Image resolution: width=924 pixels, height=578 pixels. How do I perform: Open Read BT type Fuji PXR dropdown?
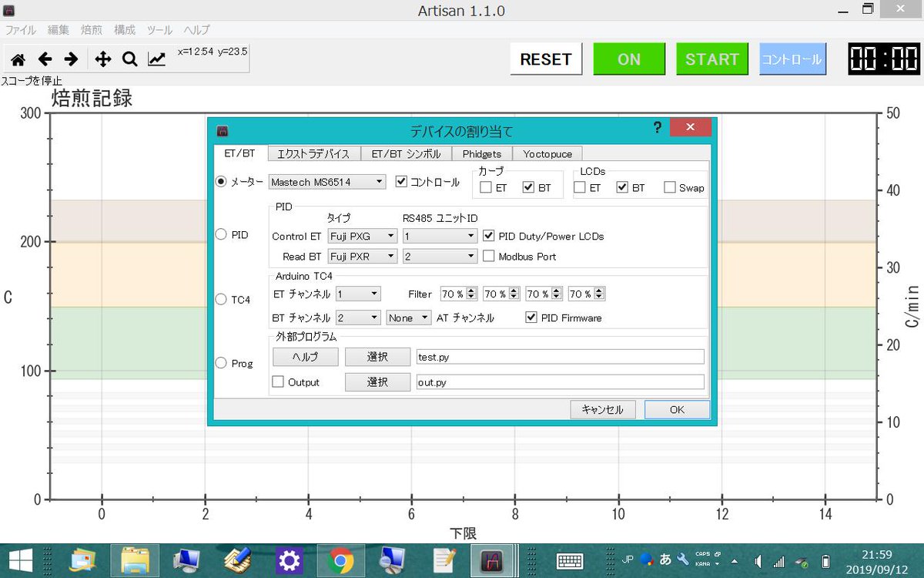pos(363,256)
